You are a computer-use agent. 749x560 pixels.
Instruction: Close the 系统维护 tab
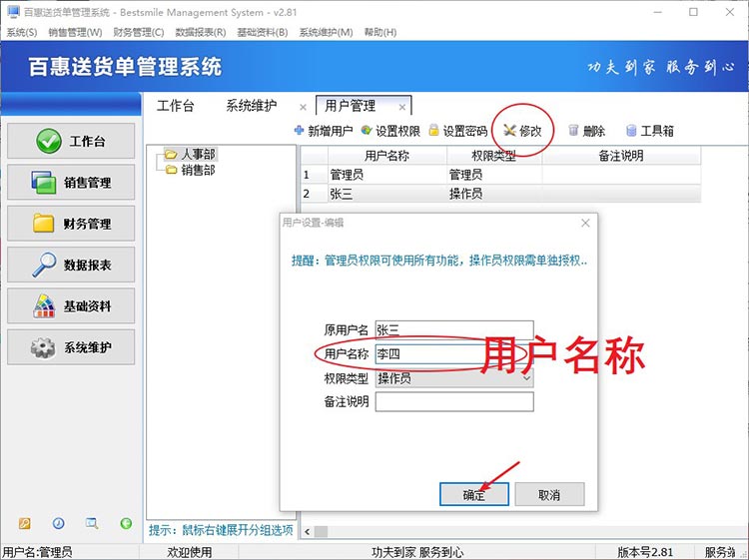tap(303, 107)
